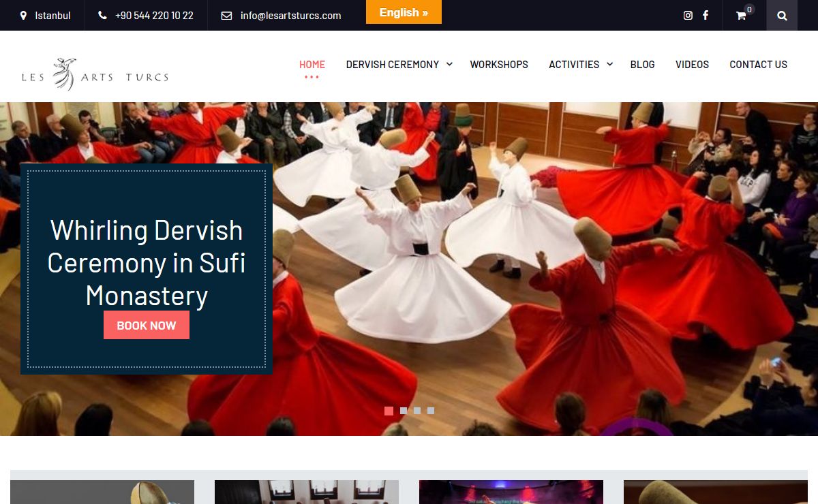Open the search magnifier icon

(782, 15)
